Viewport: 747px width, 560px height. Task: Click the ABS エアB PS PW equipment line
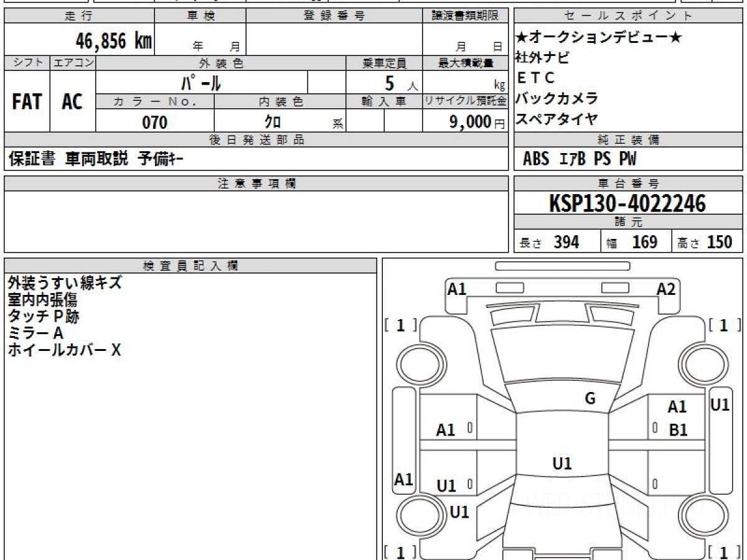pos(580,159)
